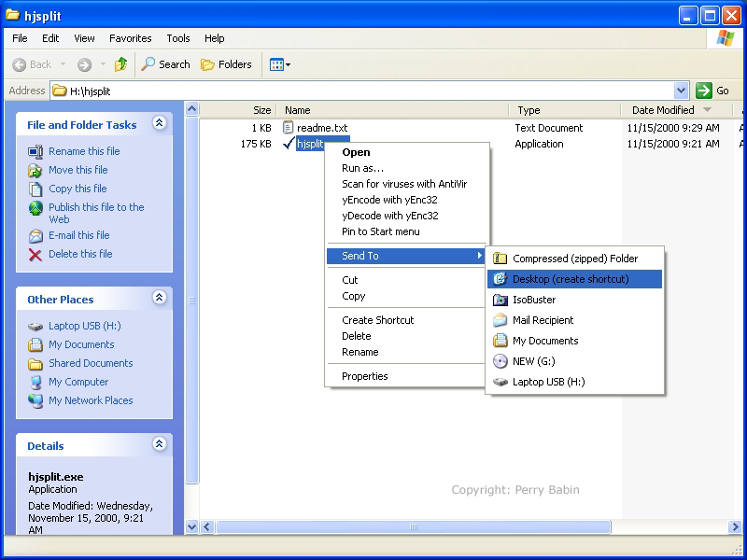
Task: Collapse the Details panel
Action: (x=160, y=444)
